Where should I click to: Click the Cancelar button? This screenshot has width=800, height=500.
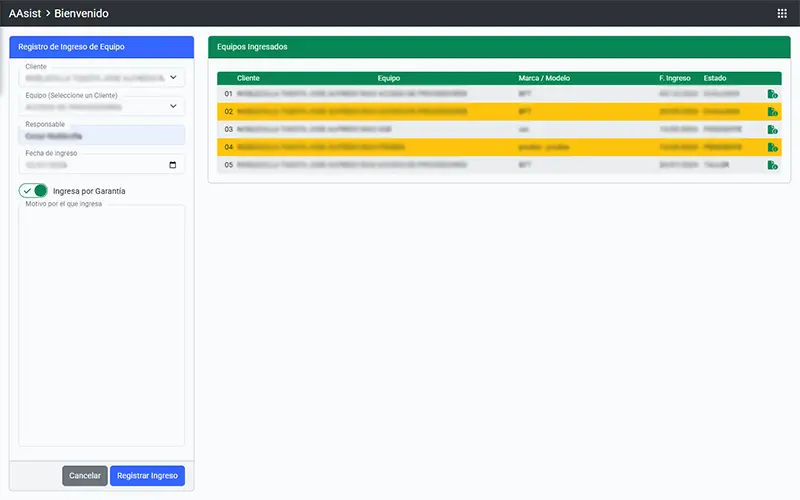84,476
